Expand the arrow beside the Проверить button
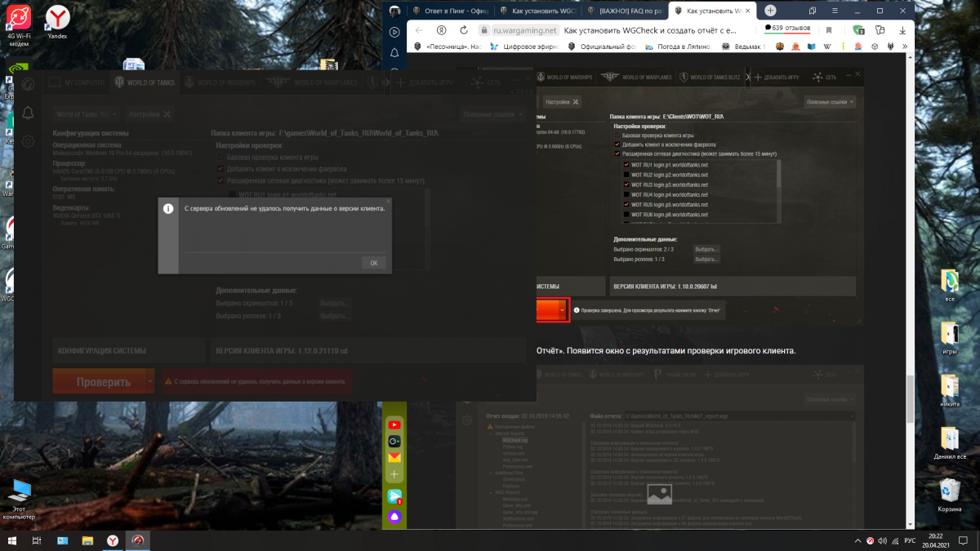This screenshot has height=551, width=980. pos(149,381)
